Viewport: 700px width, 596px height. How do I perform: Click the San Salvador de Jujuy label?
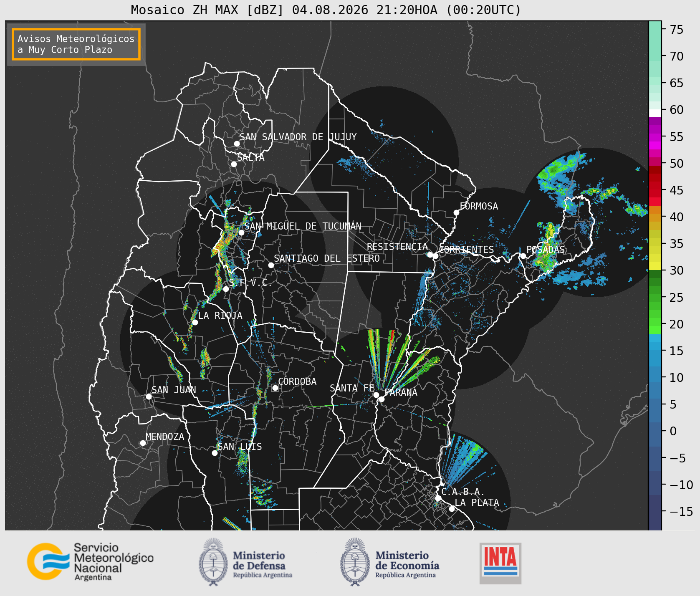[298, 137]
